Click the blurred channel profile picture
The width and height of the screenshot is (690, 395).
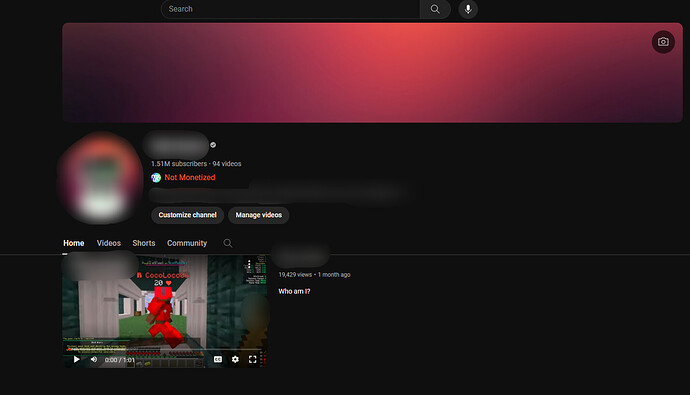[101, 177]
